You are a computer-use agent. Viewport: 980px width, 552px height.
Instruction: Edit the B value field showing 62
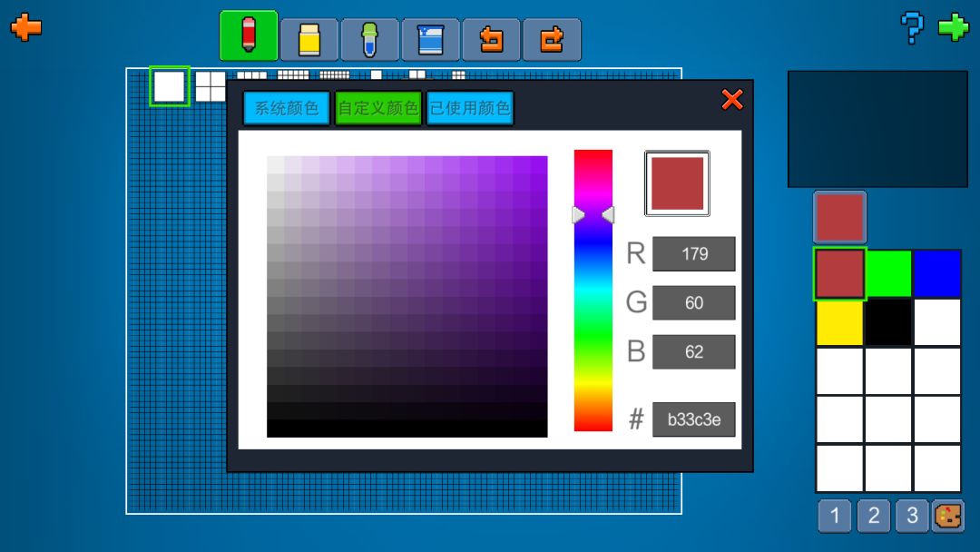[694, 351]
